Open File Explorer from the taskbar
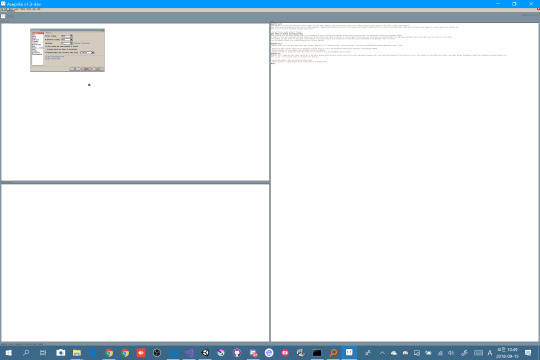Viewport: 540px width, 360px height. coord(77,353)
